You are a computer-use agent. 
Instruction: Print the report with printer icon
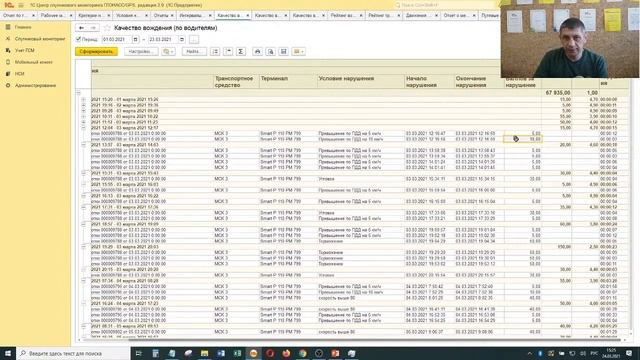click(257, 51)
